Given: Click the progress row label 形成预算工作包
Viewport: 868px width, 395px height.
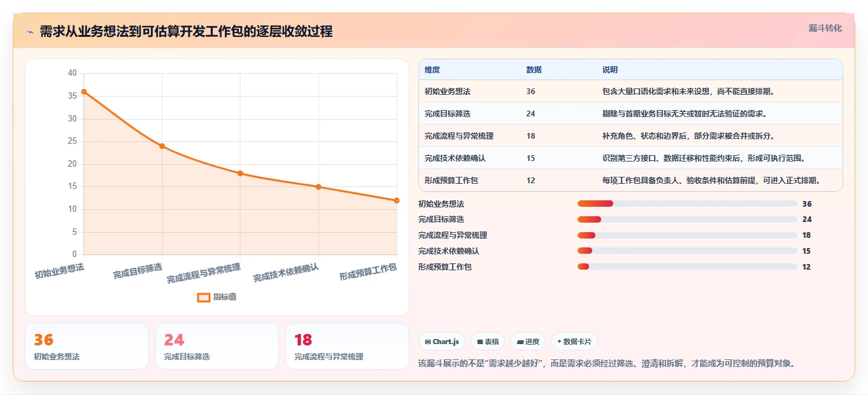Looking at the screenshot, I should click(x=445, y=267).
